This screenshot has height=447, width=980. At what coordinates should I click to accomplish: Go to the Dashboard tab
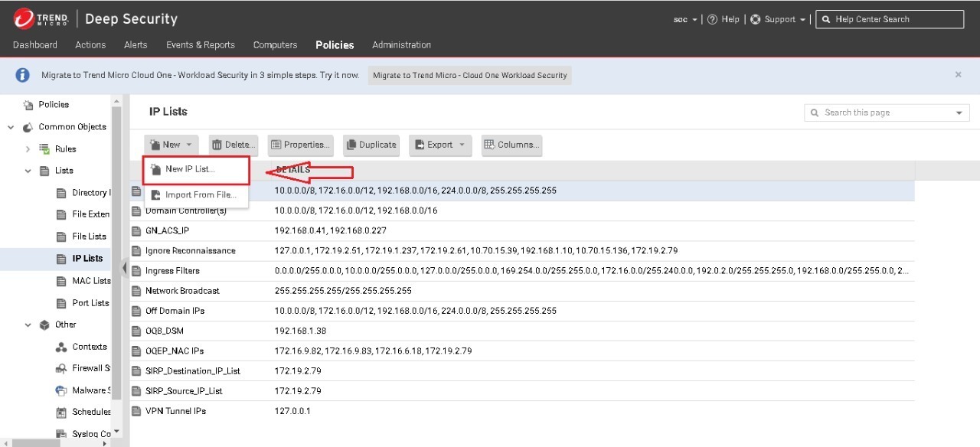point(35,45)
